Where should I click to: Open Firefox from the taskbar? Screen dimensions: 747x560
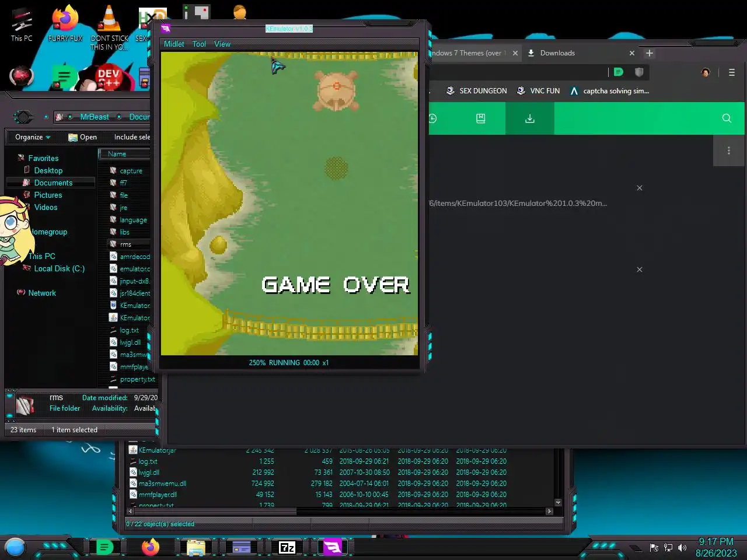(x=151, y=547)
